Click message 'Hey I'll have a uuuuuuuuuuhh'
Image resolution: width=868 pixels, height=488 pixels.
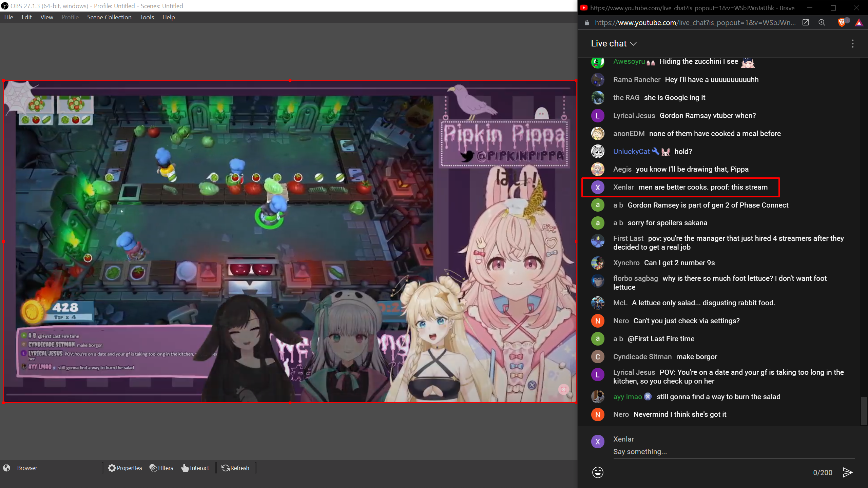[712, 80]
